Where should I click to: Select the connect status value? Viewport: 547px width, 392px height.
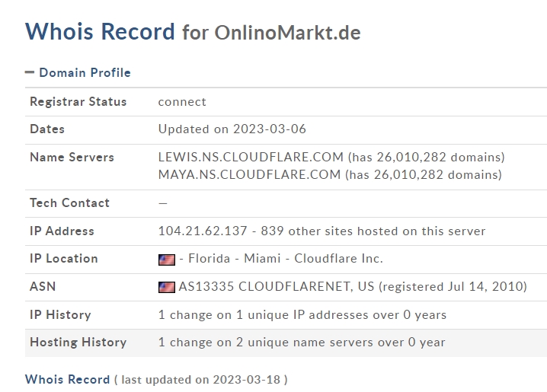click(x=182, y=102)
